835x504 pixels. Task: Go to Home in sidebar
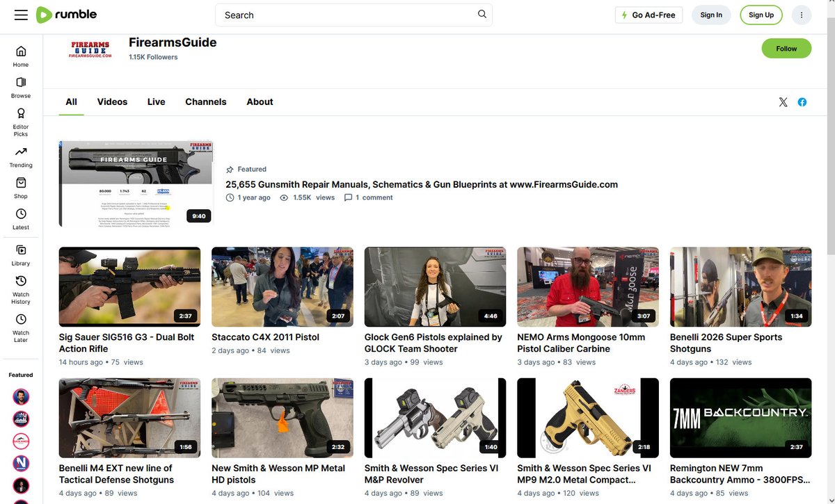tap(21, 56)
